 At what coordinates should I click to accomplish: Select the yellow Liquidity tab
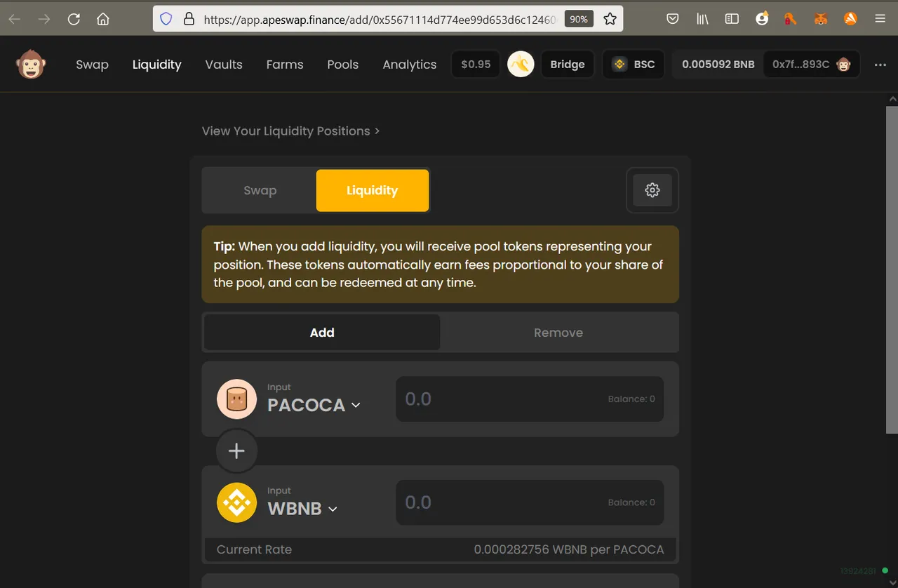pos(372,190)
